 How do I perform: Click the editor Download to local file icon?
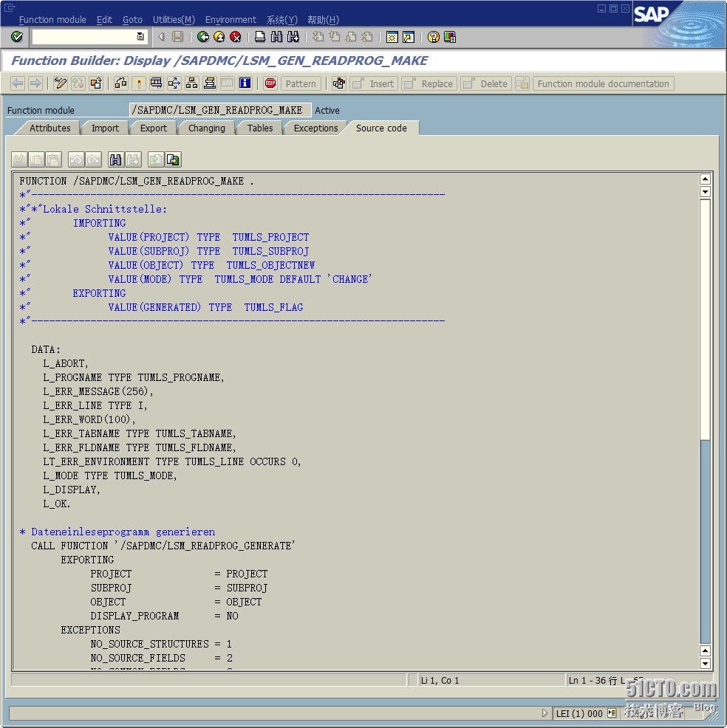(x=173, y=159)
